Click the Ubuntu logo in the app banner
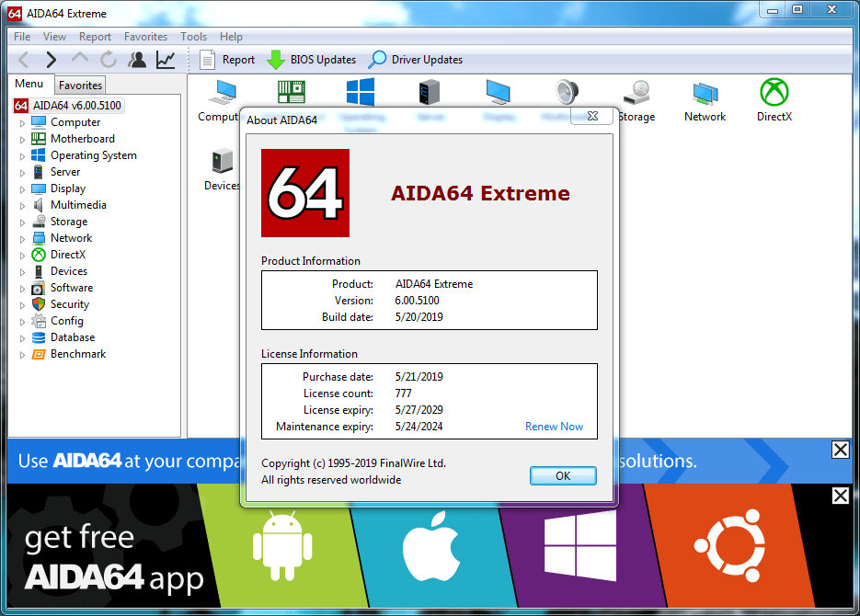The image size is (860, 616). (x=729, y=546)
